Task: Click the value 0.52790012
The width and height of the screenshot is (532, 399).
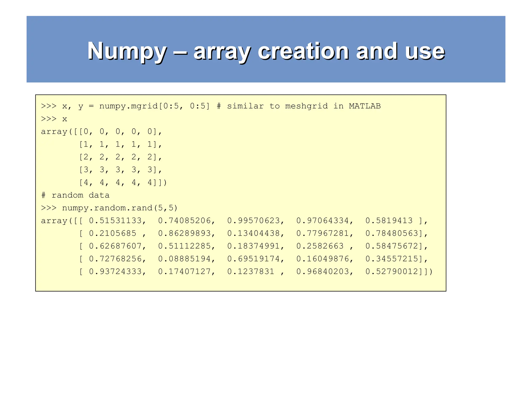Action: pyautogui.click(x=392, y=272)
